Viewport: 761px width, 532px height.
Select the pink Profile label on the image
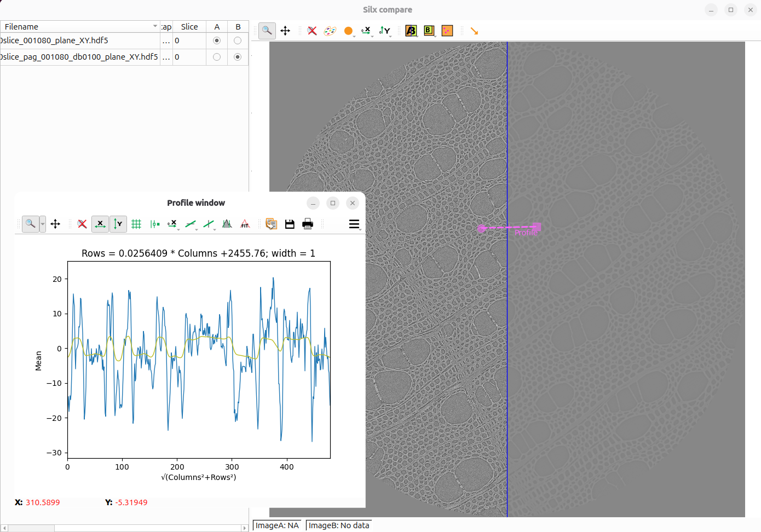526,233
